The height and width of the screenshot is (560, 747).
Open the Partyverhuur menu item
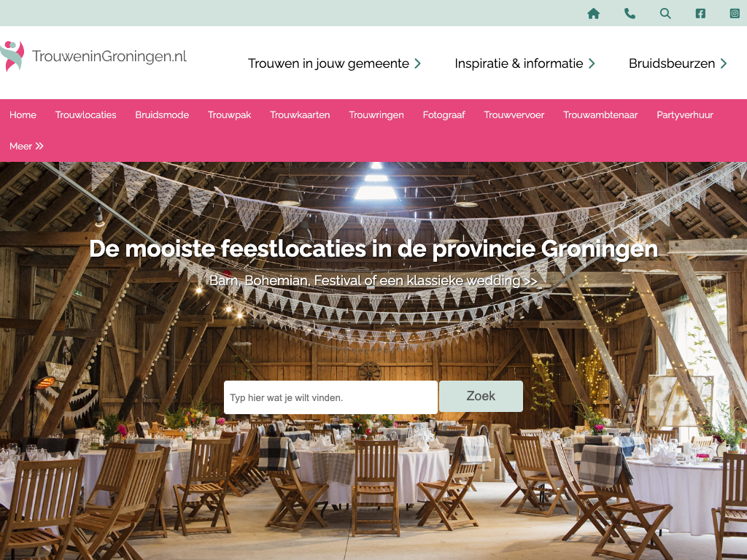684,114
